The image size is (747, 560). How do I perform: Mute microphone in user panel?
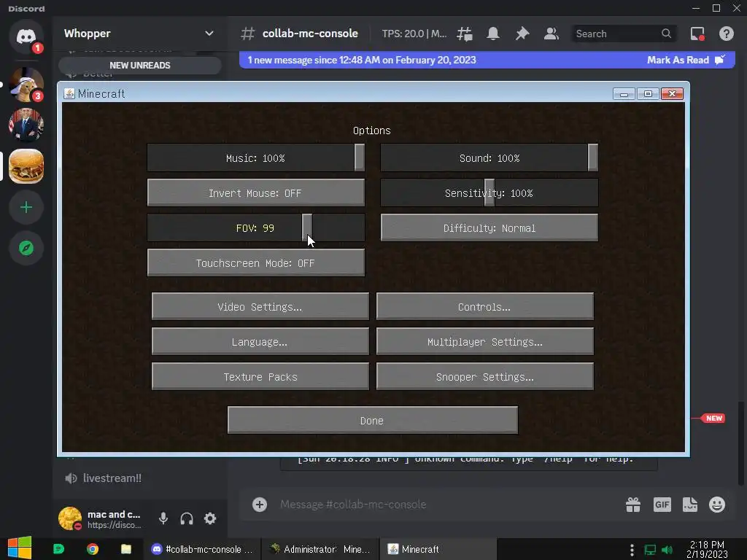coord(163,518)
